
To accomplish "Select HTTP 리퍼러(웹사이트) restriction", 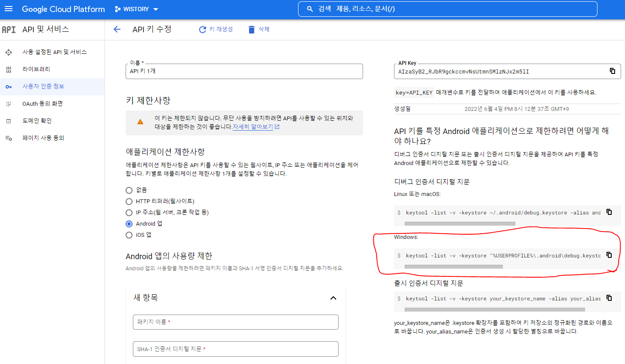I will coord(129,202).
